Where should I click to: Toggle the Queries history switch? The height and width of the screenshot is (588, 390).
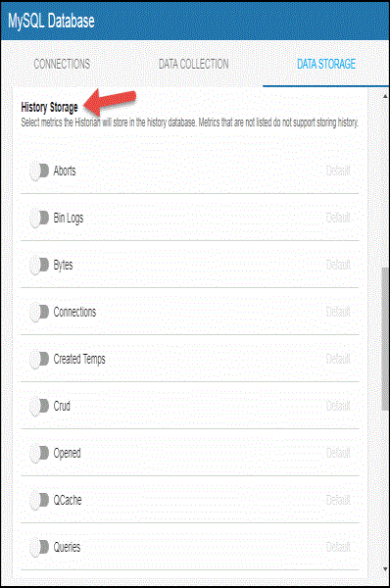(x=39, y=547)
